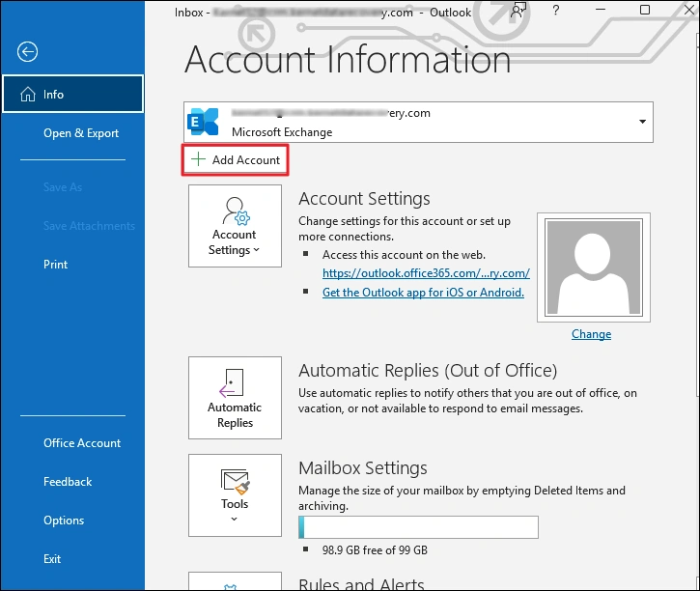Click Change under the profile photo
This screenshot has width=700, height=591.
point(591,334)
